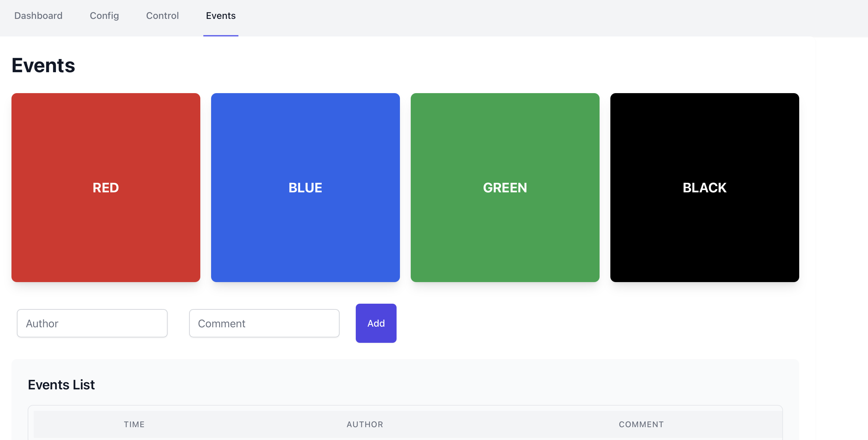Click the AUTHOR column header
The width and height of the screenshot is (868, 440).
(365, 424)
